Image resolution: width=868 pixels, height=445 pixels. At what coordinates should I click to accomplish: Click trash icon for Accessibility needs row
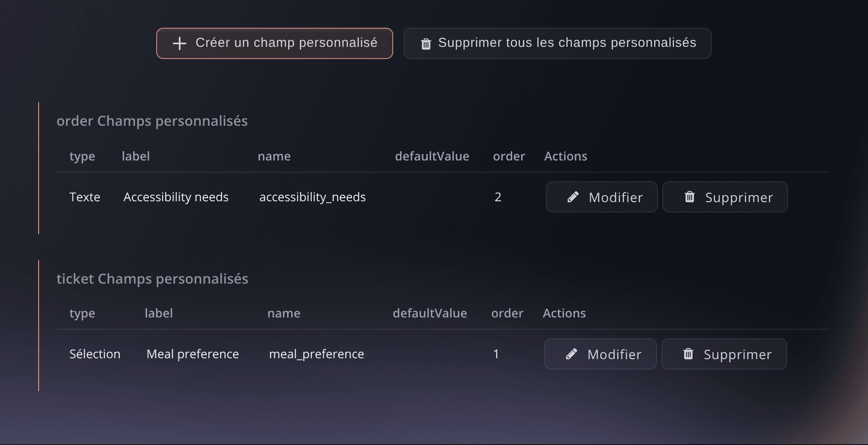tap(690, 197)
